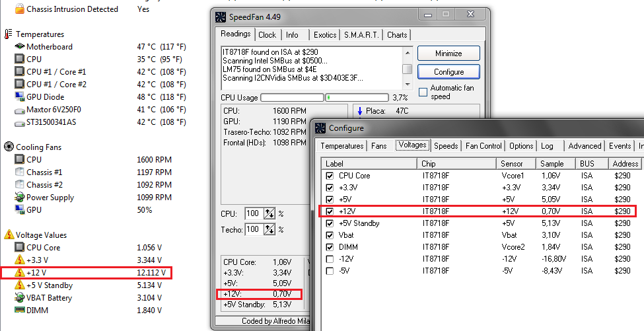Click the Maxtor 6V250F0 drive icon
The image size is (644, 331).
(x=19, y=110)
